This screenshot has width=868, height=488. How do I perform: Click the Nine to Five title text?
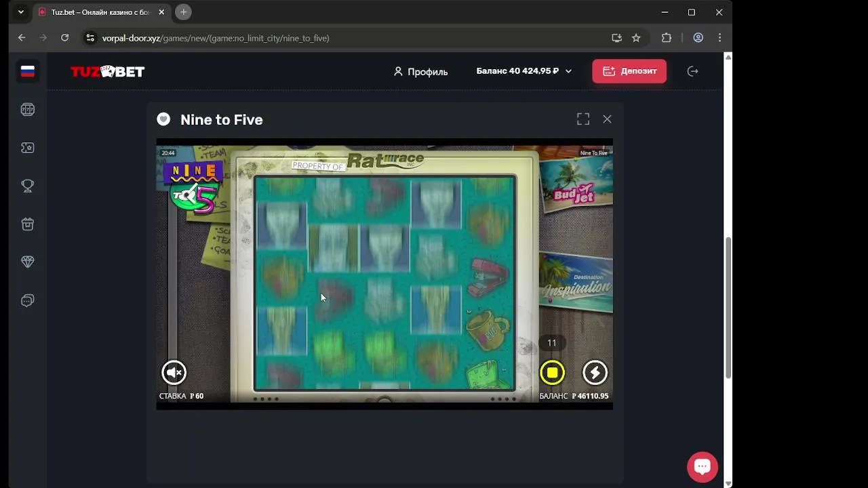[x=222, y=120]
